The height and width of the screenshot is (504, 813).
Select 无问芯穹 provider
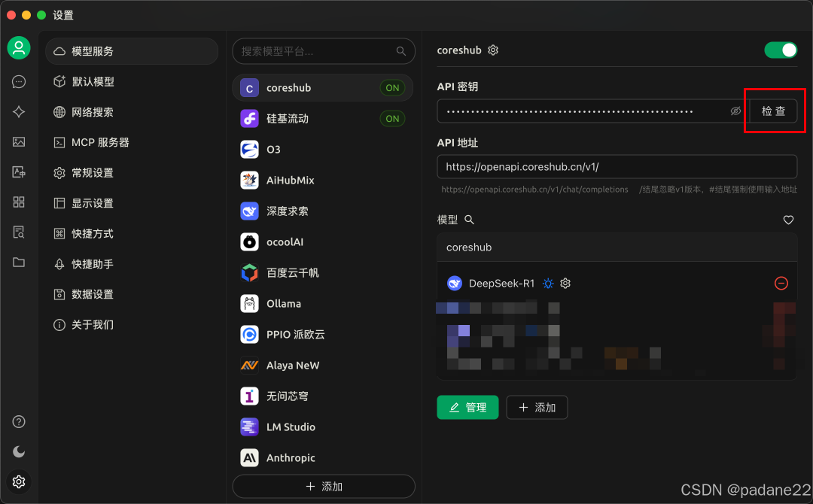[322, 396]
